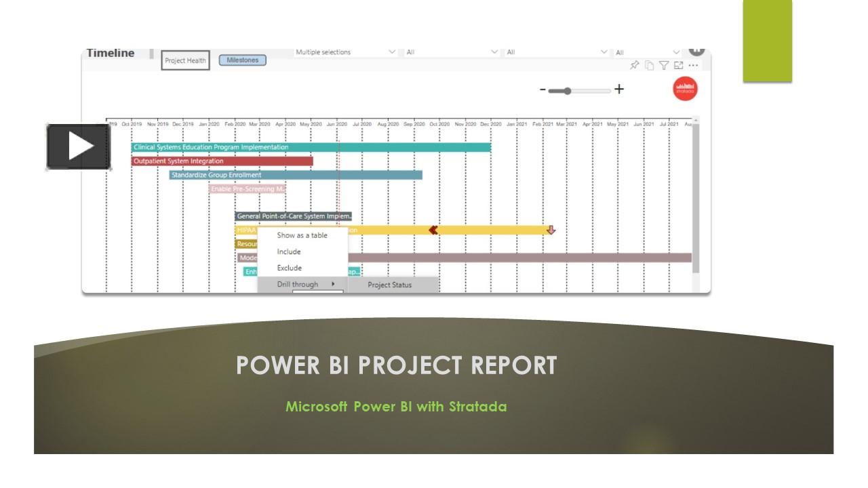Toggle the Project Health view
Viewport: 868px width, 488px height.
[x=185, y=60]
